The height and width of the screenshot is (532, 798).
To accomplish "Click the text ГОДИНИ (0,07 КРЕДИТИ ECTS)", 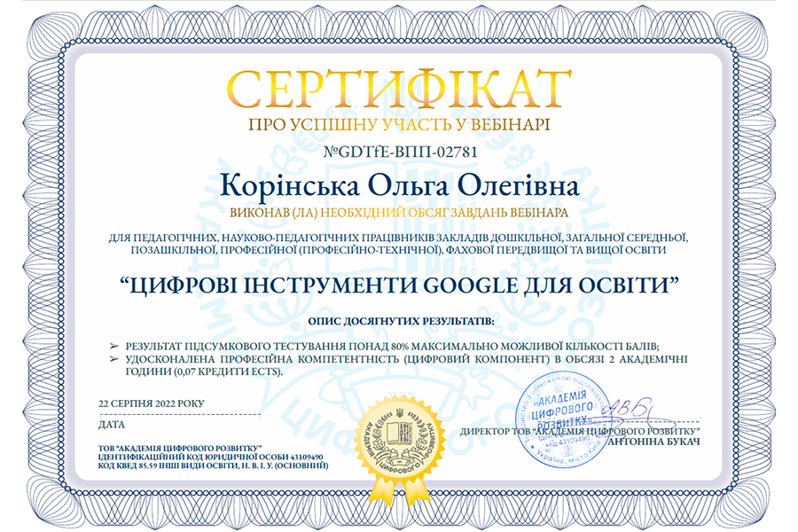I will 204,372.
